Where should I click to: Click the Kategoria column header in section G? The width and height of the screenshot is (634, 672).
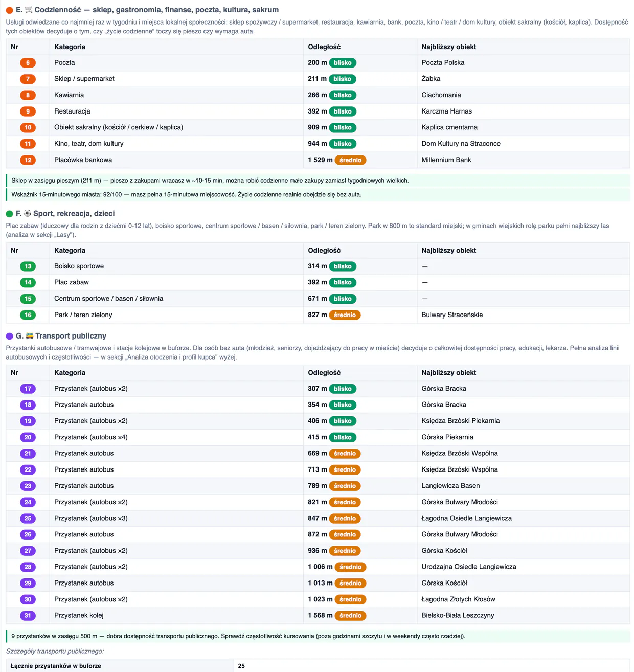click(70, 373)
